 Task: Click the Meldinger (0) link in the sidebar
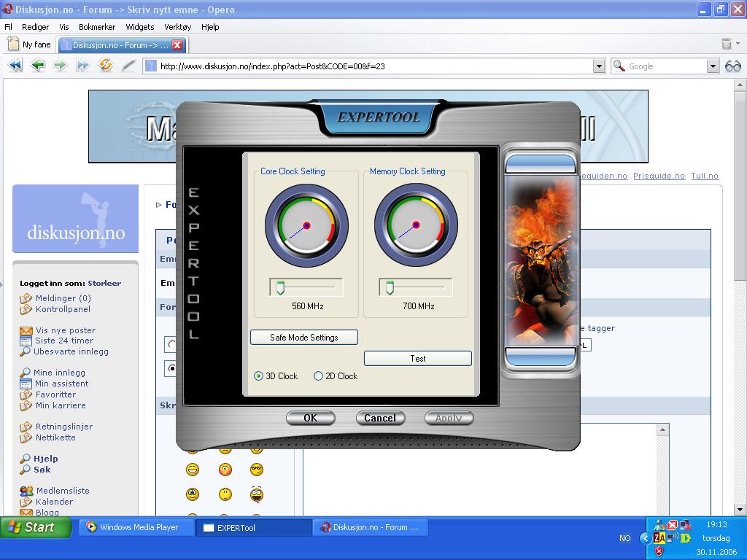pyautogui.click(x=63, y=298)
